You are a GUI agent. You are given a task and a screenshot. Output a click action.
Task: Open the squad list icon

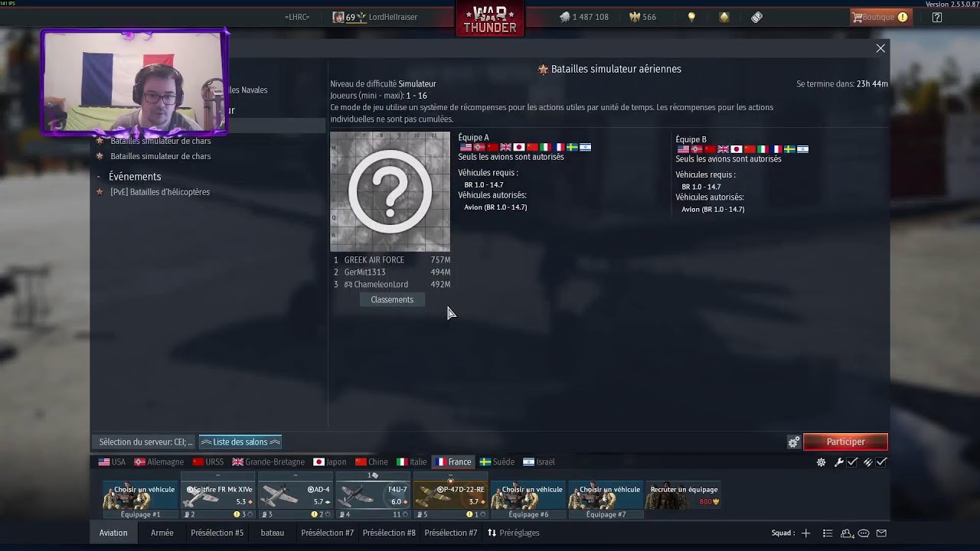click(x=828, y=533)
